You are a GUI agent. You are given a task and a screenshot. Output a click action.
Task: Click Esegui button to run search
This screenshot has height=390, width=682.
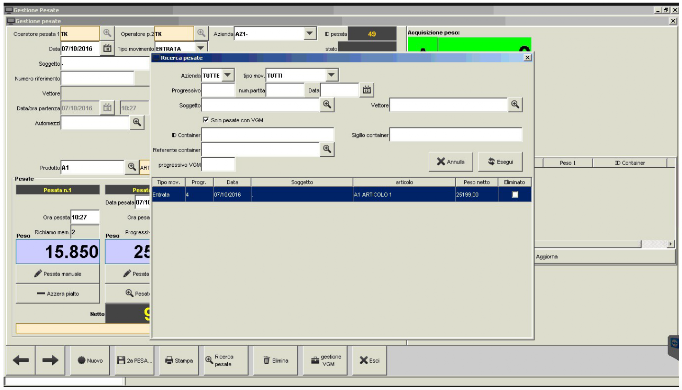[x=500, y=162]
